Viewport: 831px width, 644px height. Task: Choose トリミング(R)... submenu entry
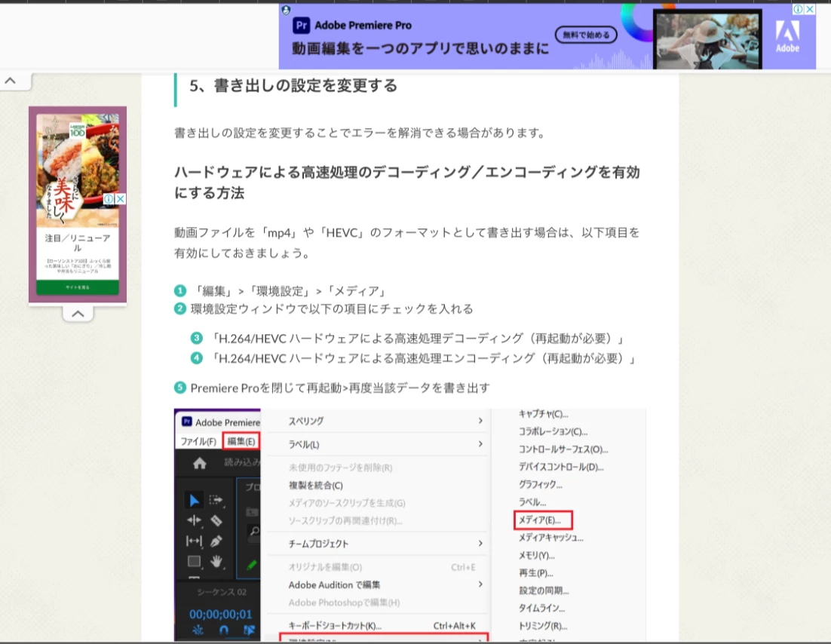543,626
